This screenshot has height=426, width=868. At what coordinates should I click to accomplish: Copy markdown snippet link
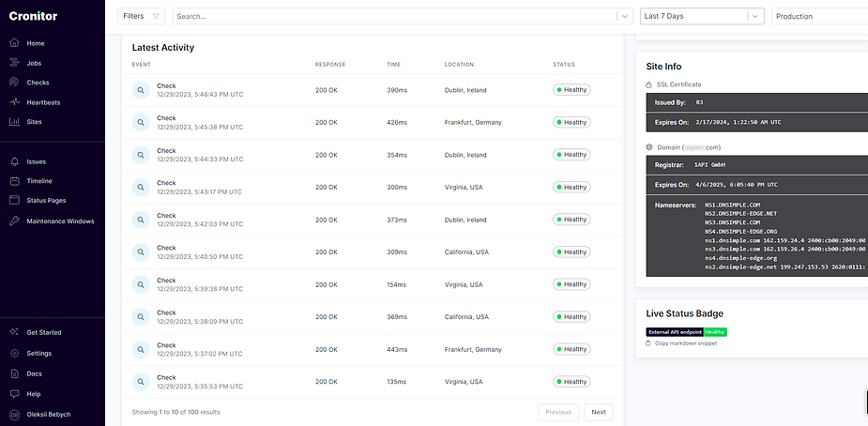pos(686,343)
